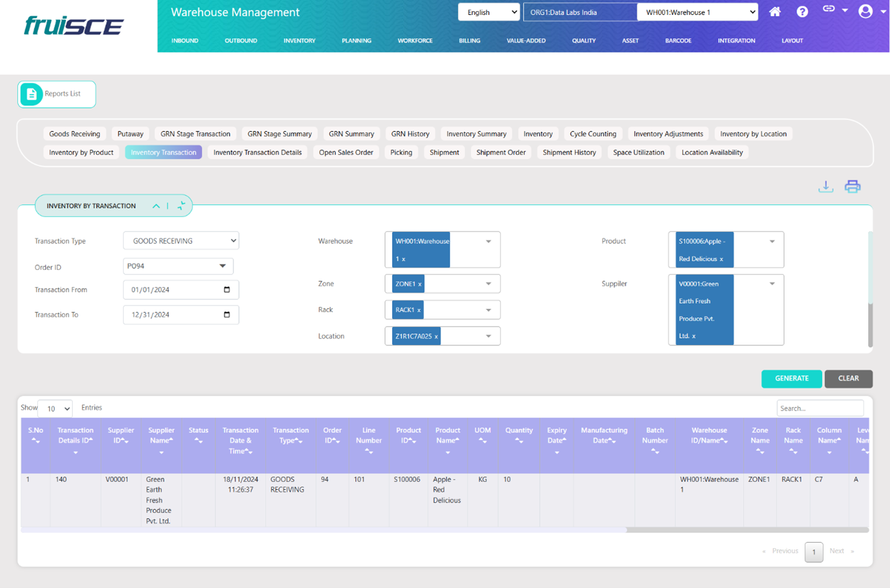Click the shrink arrows icon beside panel title
This screenshot has height=588, width=890.
(x=181, y=206)
